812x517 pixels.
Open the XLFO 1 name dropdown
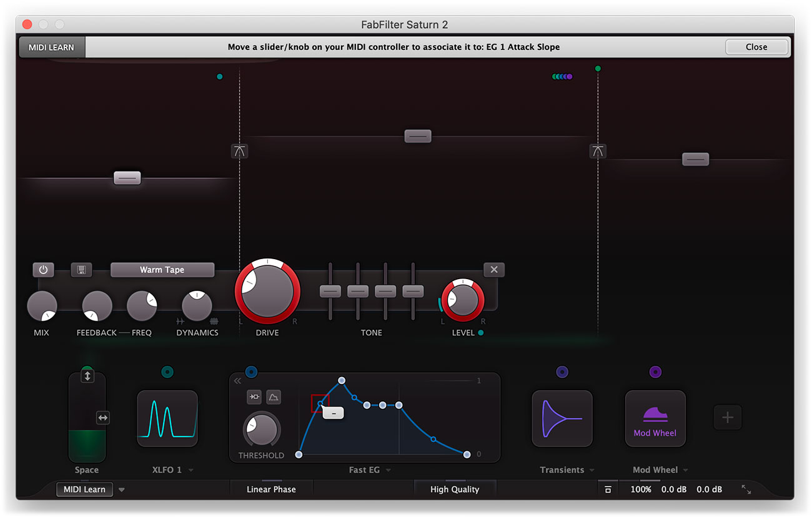(x=191, y=470)
